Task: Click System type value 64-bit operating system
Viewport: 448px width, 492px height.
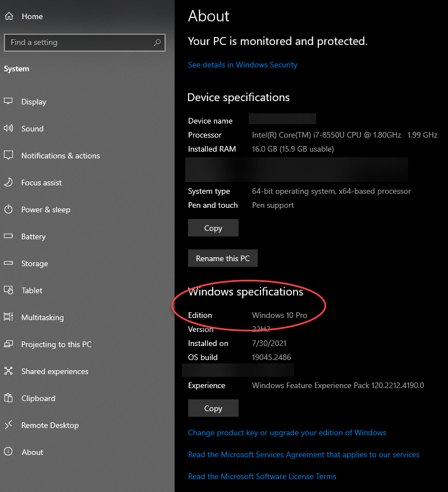Action: (331, 192)
